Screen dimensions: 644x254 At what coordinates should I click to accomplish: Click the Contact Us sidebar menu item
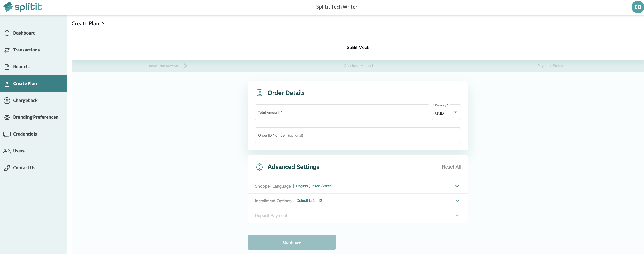coord(24,167)
